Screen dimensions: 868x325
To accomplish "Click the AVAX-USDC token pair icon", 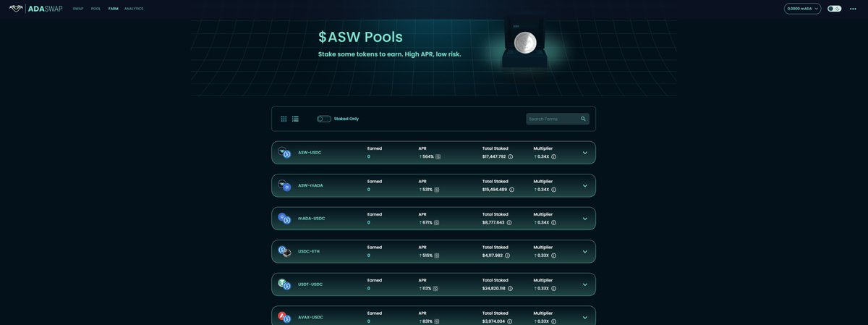I will pyautogui.click(x=284, y=317).
